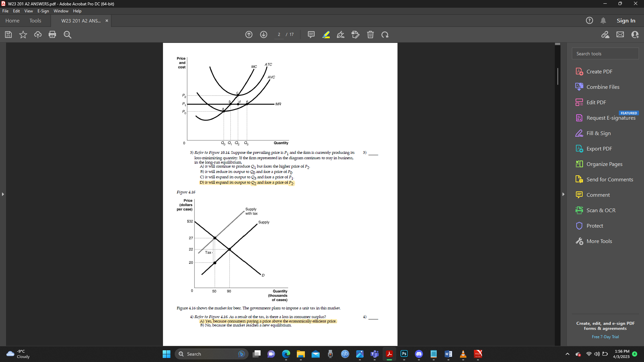
Task: Print the current PDF
Action: click(52, 35)
